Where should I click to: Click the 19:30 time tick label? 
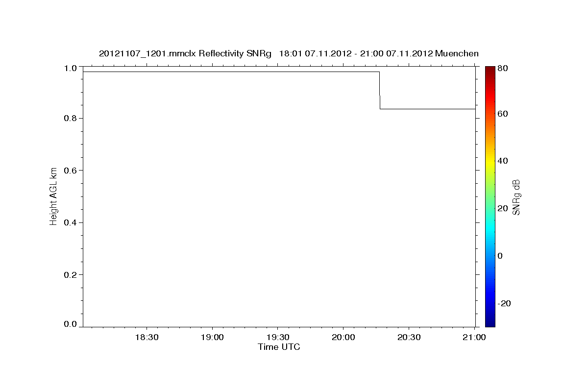pos(278,338)
